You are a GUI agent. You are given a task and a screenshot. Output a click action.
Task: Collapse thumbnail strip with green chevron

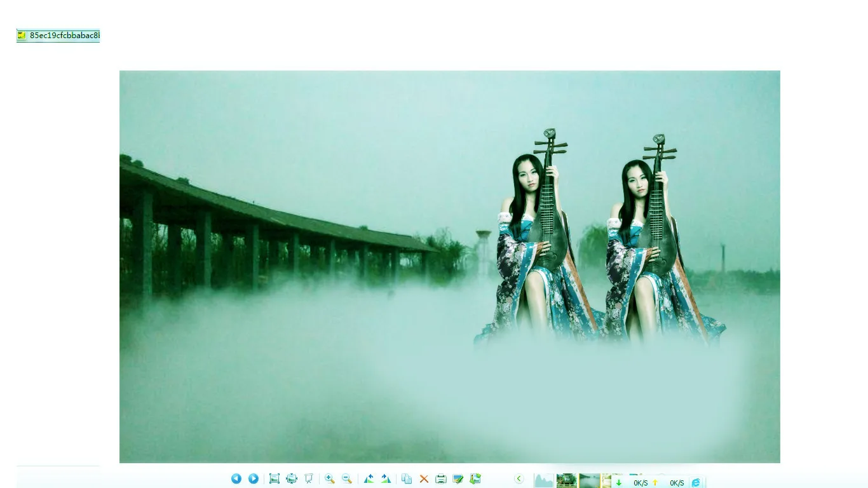tap(519, 478)
